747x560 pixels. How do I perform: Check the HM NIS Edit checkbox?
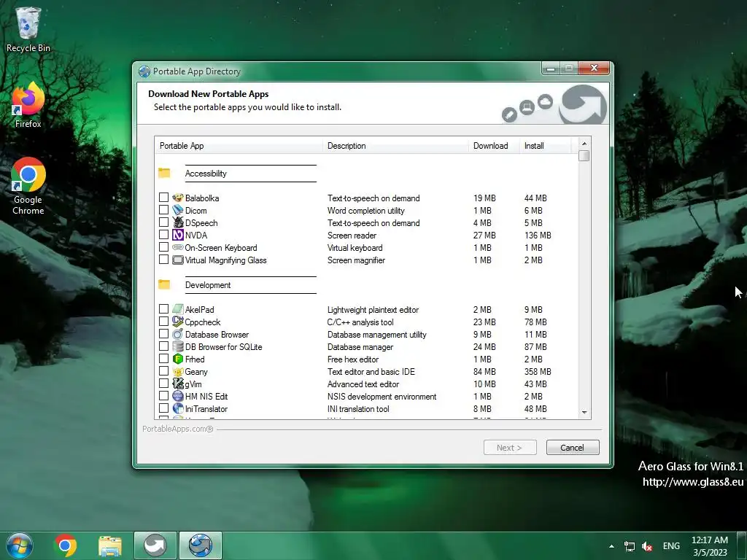click(x=163, y=395)
